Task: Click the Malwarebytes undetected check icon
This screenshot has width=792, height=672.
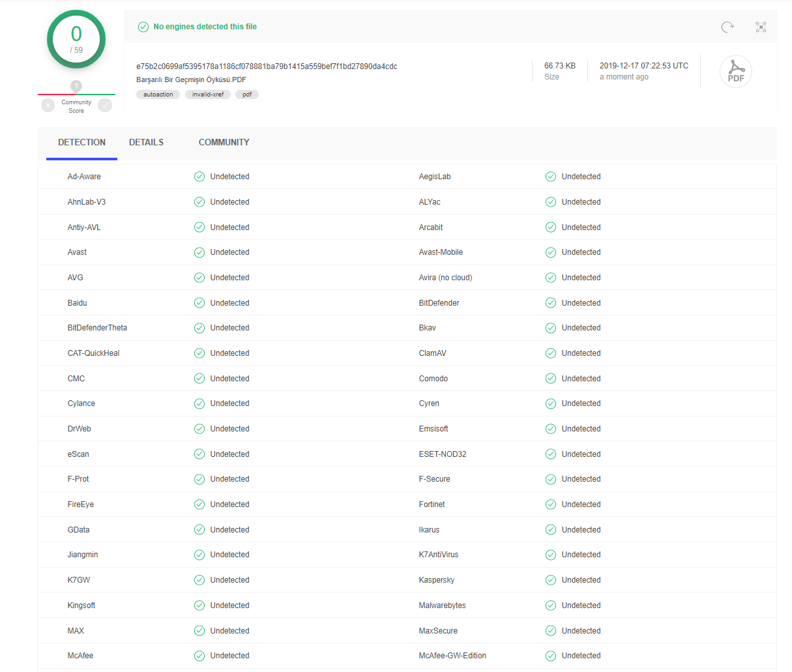Action: [x=551, y=606]
